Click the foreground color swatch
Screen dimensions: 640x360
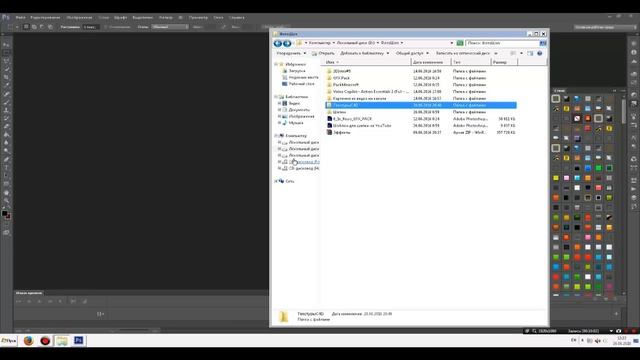coord(4,213)
